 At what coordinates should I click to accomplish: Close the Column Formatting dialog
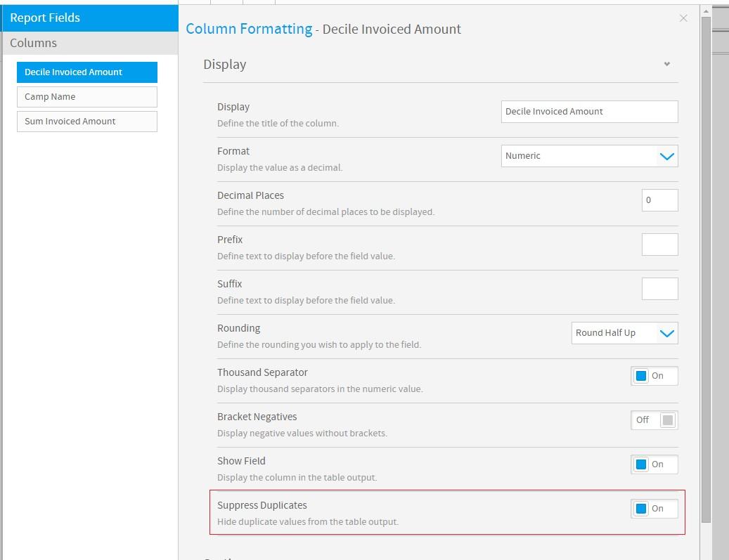683,18
